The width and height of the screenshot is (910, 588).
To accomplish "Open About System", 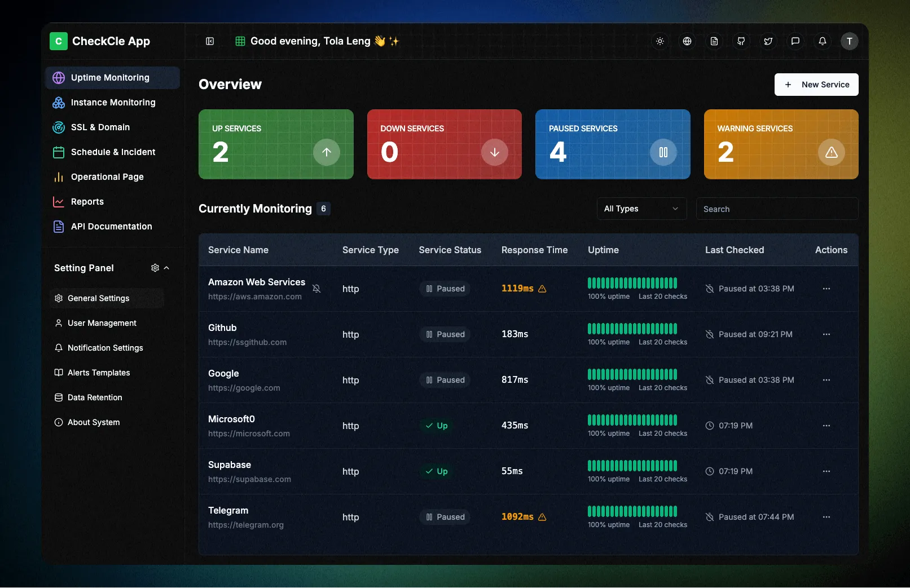I will click(x=107, y=422).
